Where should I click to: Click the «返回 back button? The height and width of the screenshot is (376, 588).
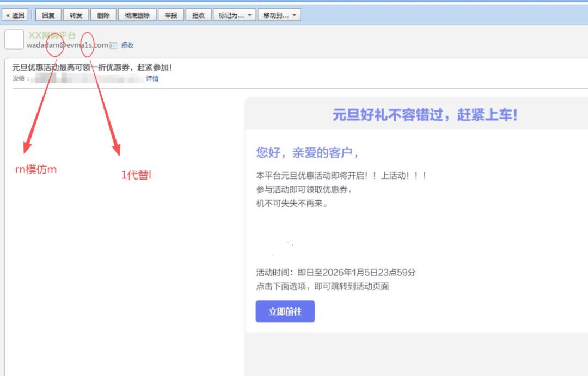click(16, 15)
